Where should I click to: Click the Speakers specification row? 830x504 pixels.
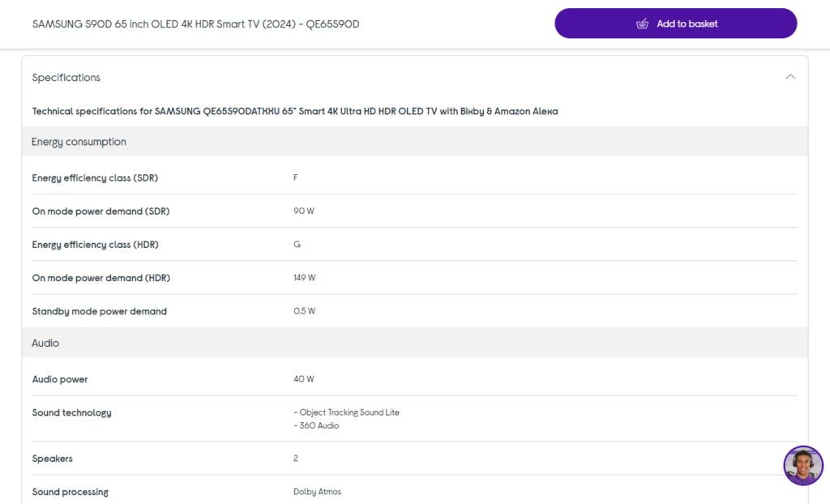52,458
